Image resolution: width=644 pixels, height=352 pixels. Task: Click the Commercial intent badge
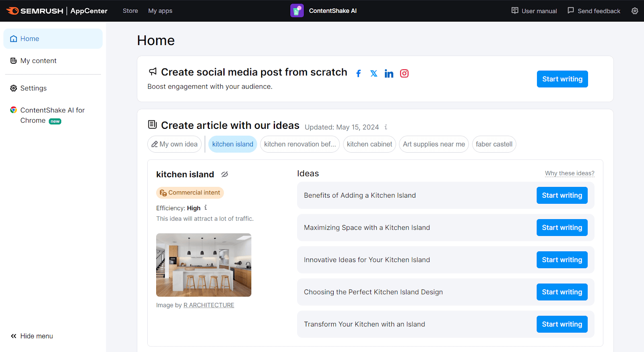(190, 193)
